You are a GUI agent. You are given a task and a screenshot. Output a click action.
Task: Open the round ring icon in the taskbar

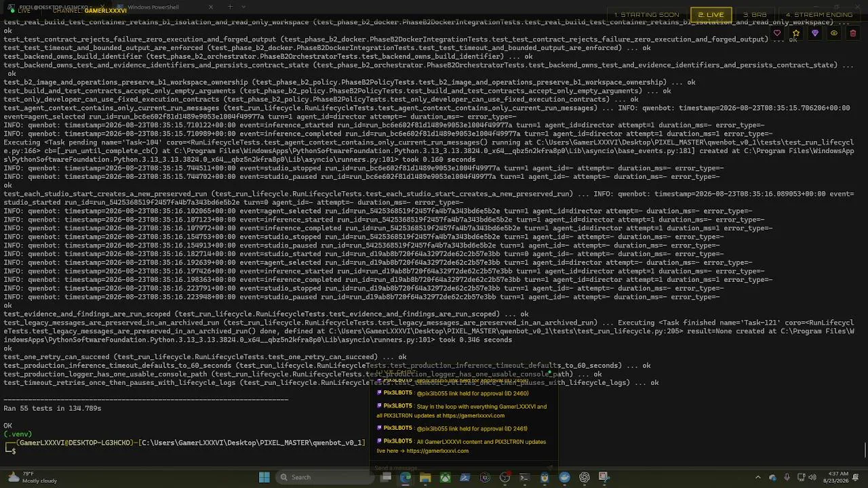click(x=485, y=477)
